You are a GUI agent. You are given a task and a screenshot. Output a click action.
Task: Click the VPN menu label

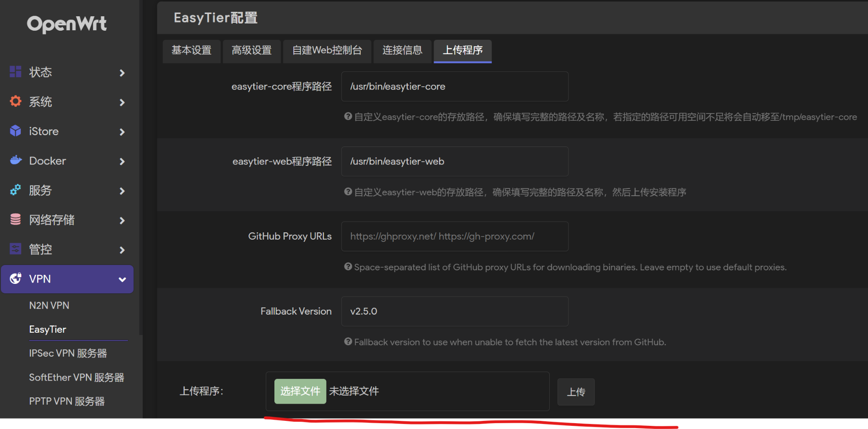point(40,279)
